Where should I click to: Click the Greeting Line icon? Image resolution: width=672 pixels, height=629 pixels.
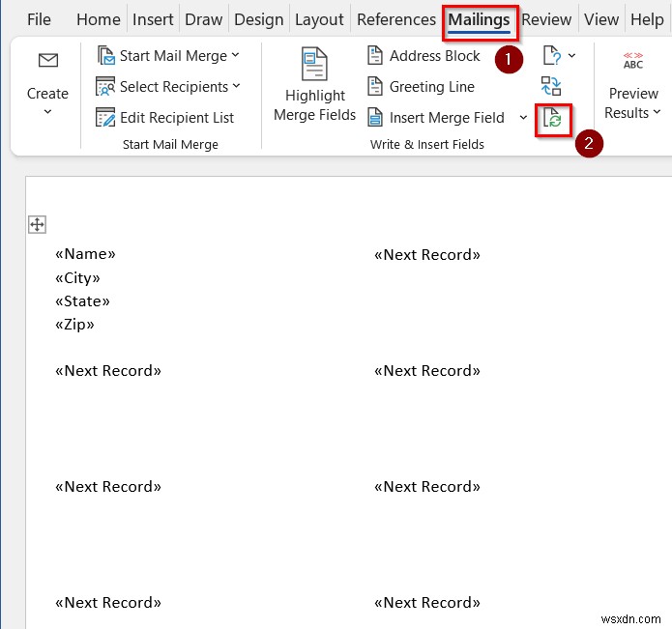375,87
